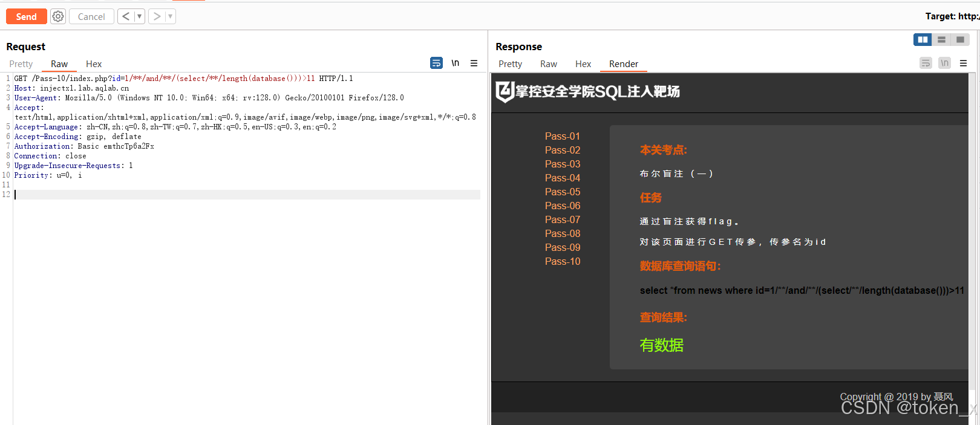Click the User-Agent header line
This screenshot has height=425, width=980.
coord(209,98)
